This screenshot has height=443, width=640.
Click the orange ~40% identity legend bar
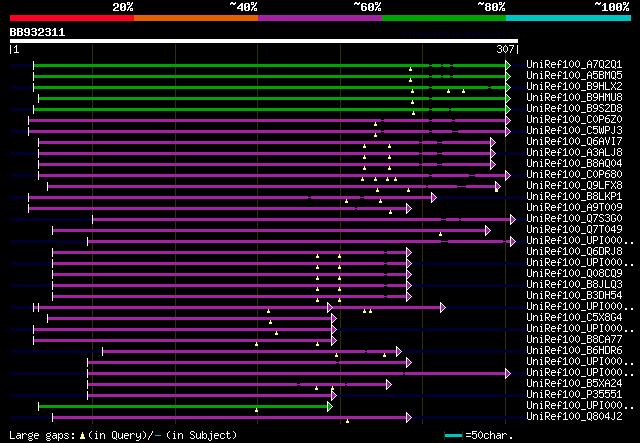pos(196,18)
